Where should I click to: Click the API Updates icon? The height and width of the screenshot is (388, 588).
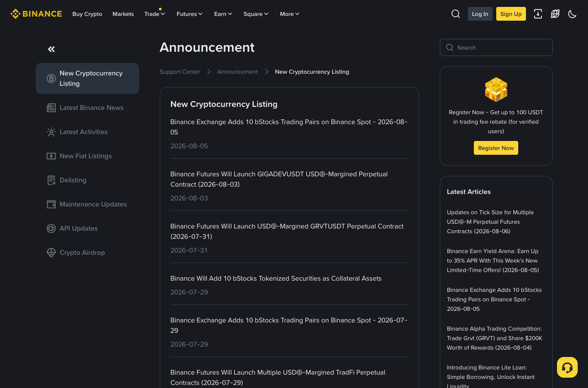[x=51, y=228]
